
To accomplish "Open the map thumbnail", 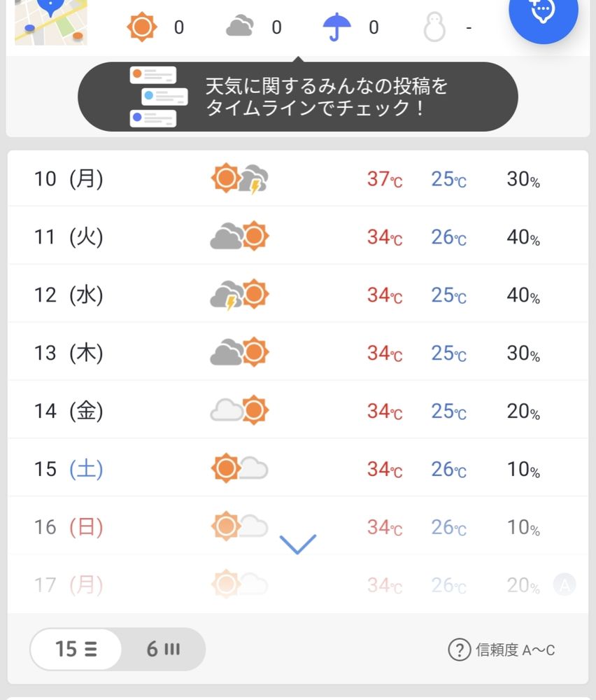I will [51, 22].
